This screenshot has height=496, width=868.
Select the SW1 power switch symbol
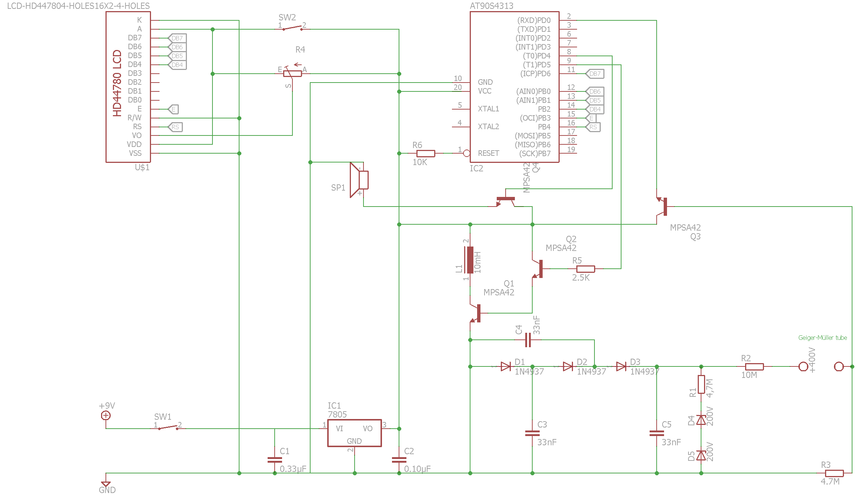click(168, 428)
